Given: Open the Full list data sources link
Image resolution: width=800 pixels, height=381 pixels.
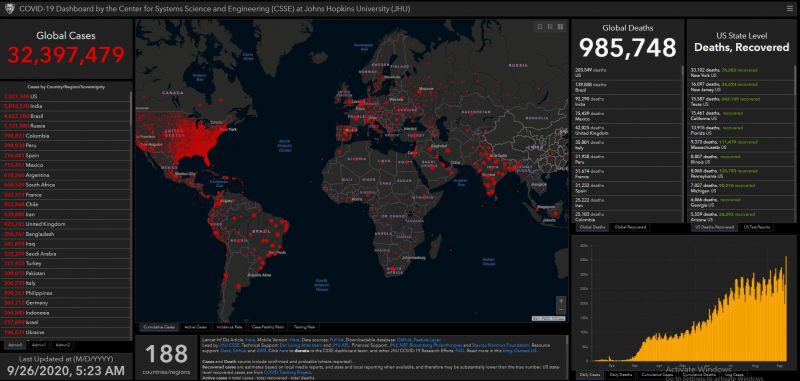Looking at the screenshot, I should [336, 339].
